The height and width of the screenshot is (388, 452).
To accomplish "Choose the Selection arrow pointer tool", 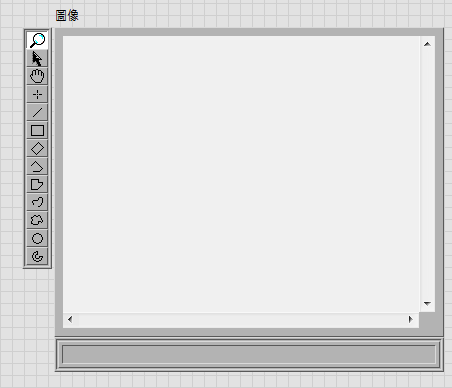I will (37, 58).
